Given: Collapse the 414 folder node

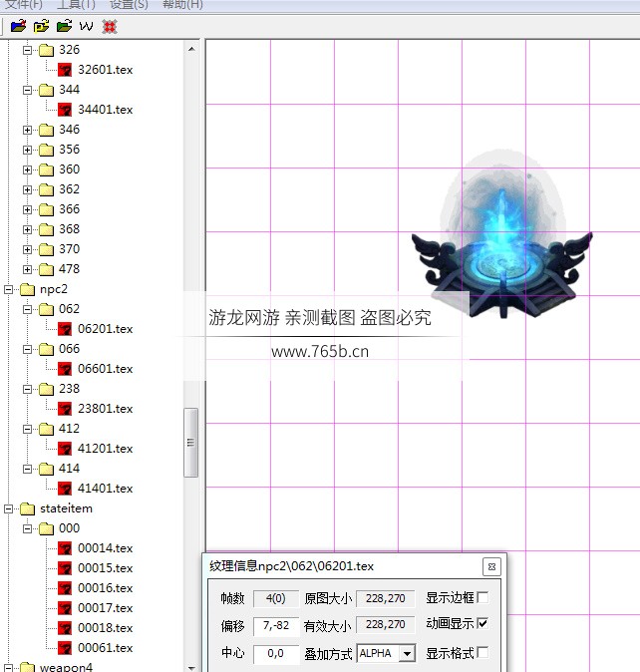Looking at the screenshot, I should point(28,469).
